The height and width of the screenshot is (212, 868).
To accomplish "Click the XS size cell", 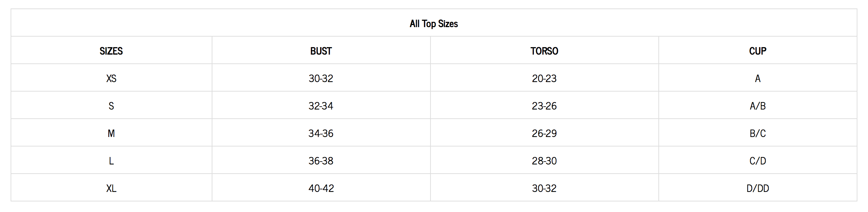I will click(x=111, y=79).
